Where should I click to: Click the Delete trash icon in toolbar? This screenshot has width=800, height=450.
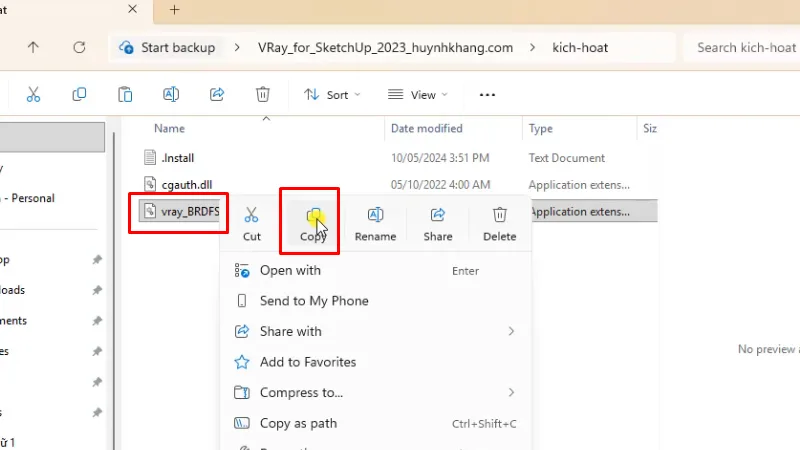263,94
